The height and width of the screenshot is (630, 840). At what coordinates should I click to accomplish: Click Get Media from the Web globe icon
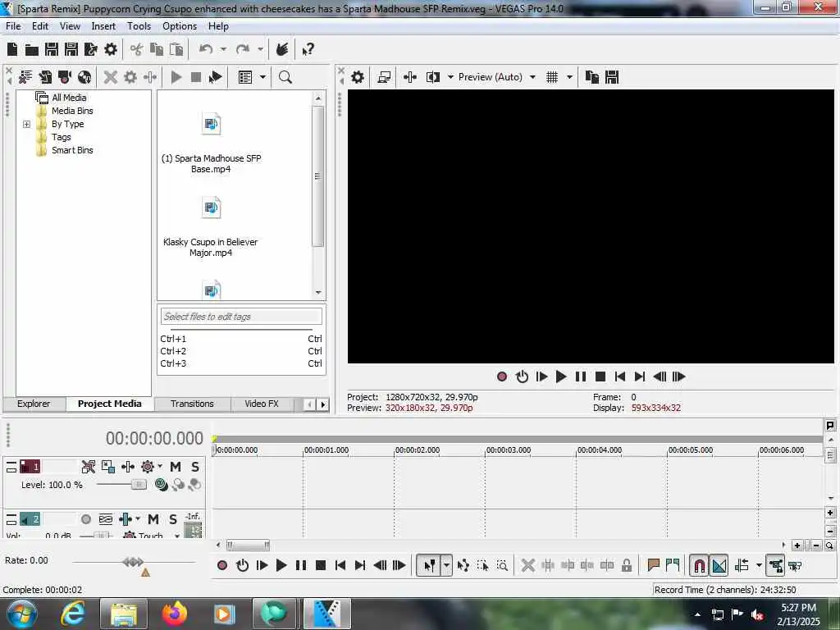[x=84, y=77]
